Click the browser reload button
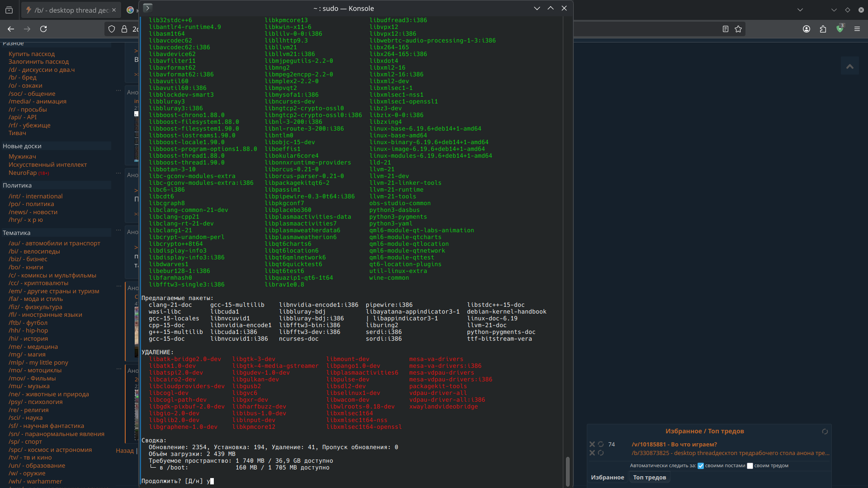 point(43,29)
